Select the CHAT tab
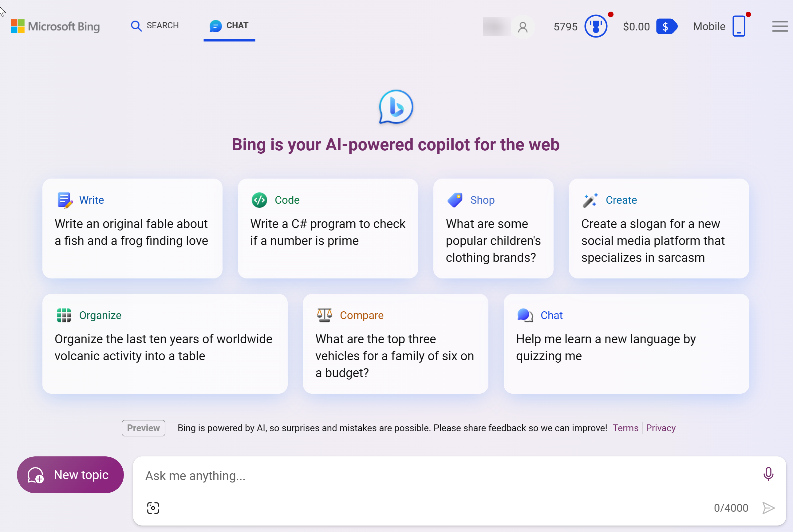793x532 pixels. pyautogui.click(x=229, y=26)
